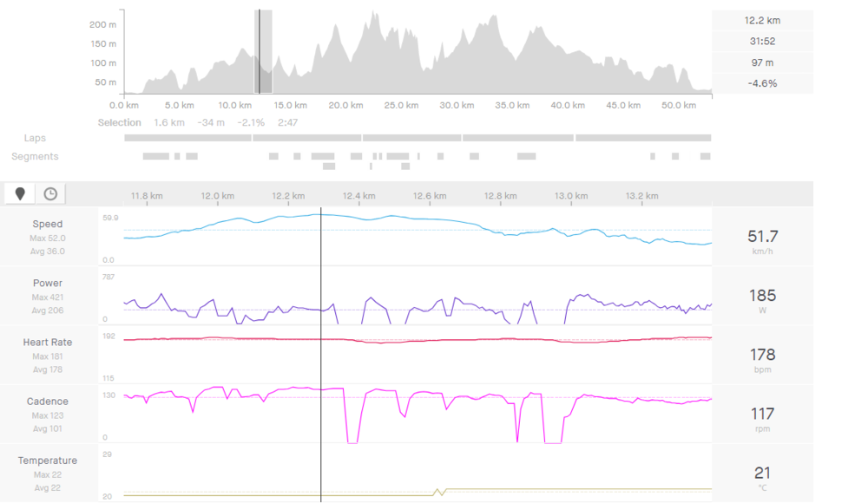Screen dimensions: 868x503
Task: Click the first segment bar in Segments row
Action: (x=155, y=156)
